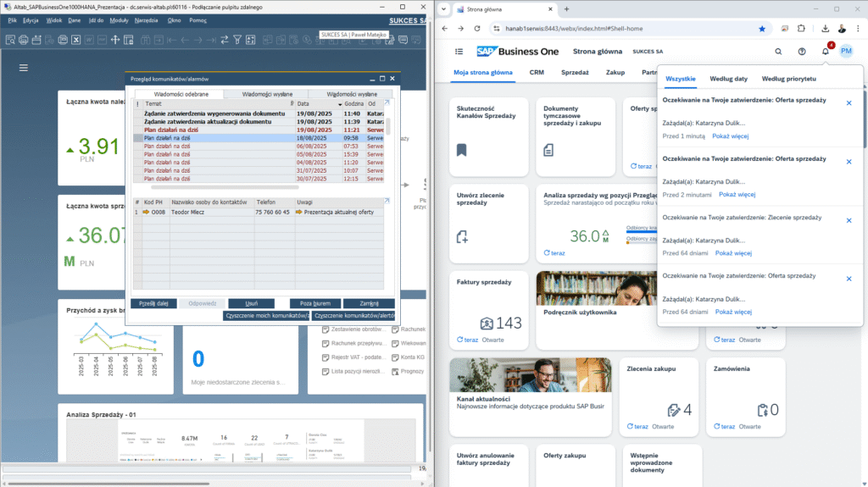Open the Sprzedaż tab in web client
Image resolution: width=868 pixels, height=487 pixels.
(x=575, y=73)
